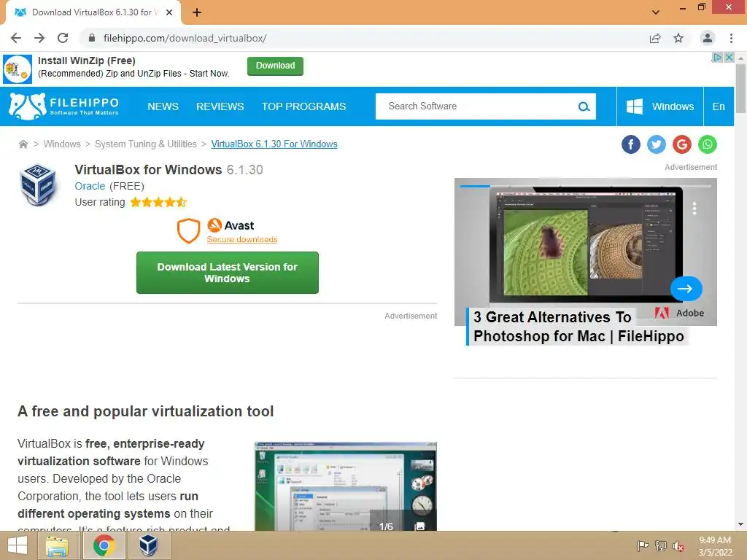Click the VirtualBox cube logo
This screenshot has width=747, height=560.
(x=38, y=185)
